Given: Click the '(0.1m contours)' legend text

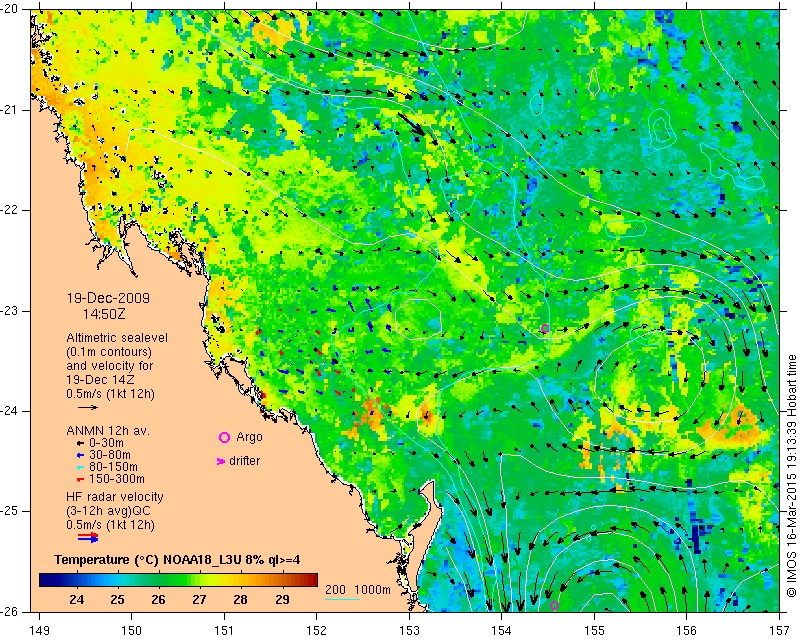Looking at the screenshot, I should [109, 352].
